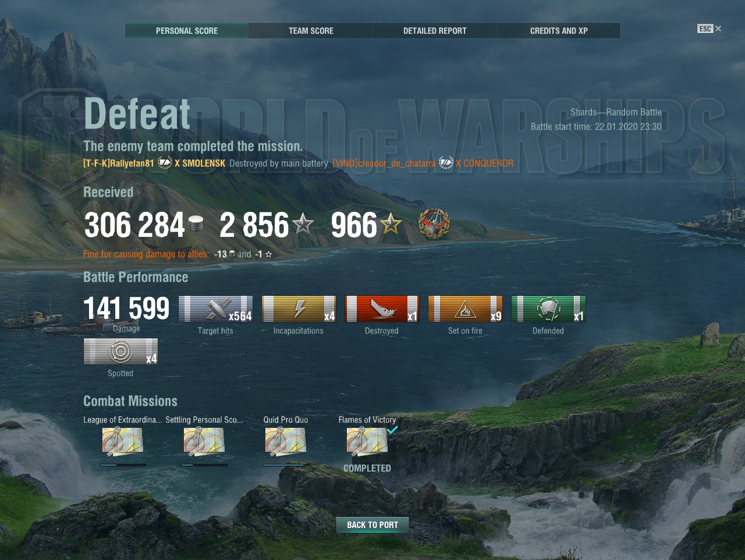This screenshot has height=560, width=745.
Task: Click the Incapacitations ribbon icon
Action: 299,309
